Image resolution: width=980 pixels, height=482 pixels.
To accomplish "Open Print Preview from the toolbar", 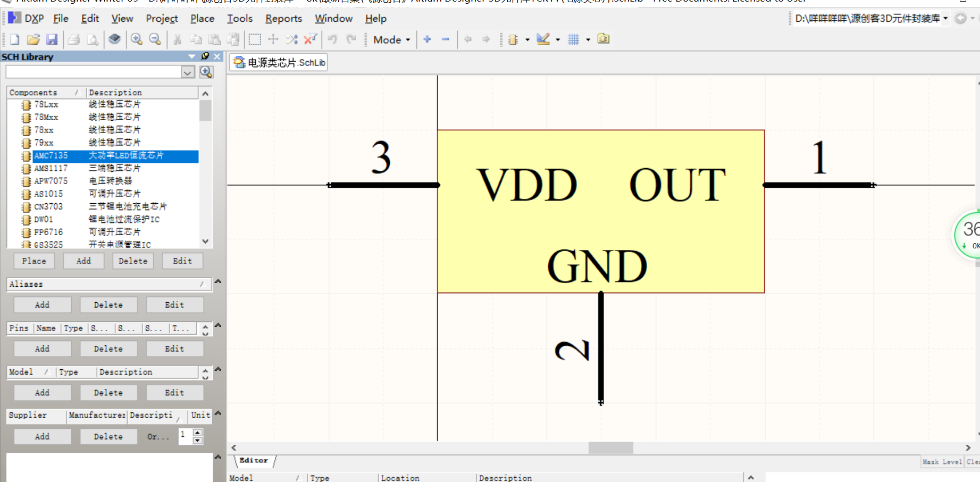I will click(93, 39).
